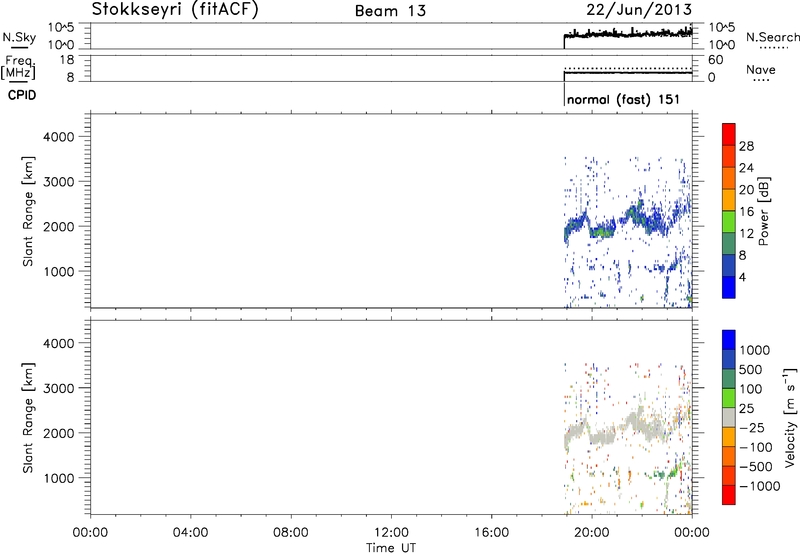The height and width of the screenshot is (554, 800).
Task: Click the "500" label on Velocity colorbar
Action: [x=751, y=369]
